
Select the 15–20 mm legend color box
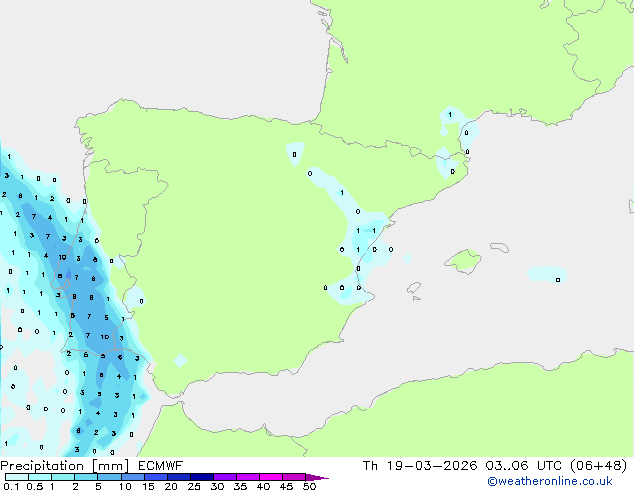[155, 477]
